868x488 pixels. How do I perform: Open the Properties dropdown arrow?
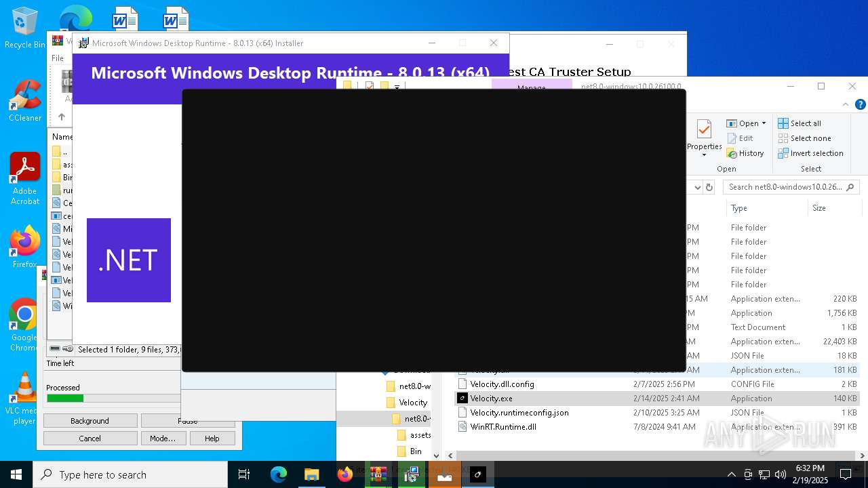(704, 155)
